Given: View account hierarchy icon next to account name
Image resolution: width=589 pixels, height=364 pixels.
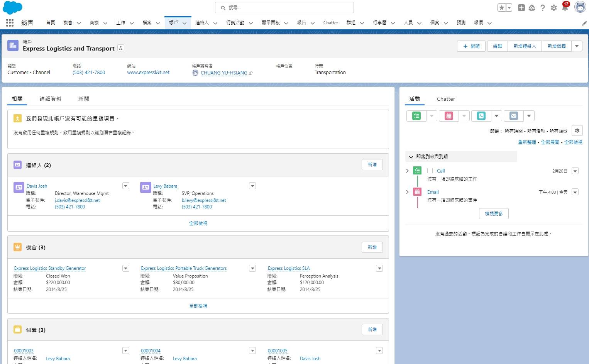Looking at the screenshot, I should coord(121,48).
